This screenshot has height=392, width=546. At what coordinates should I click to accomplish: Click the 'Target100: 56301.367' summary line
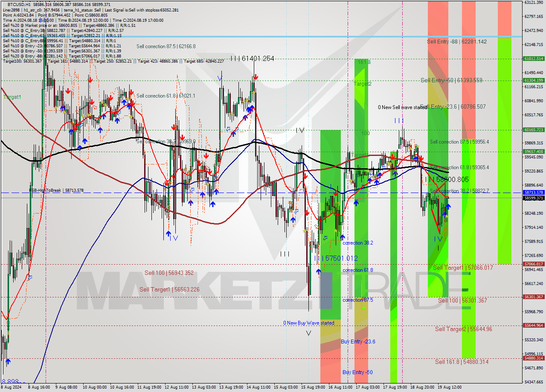[113, 61]
